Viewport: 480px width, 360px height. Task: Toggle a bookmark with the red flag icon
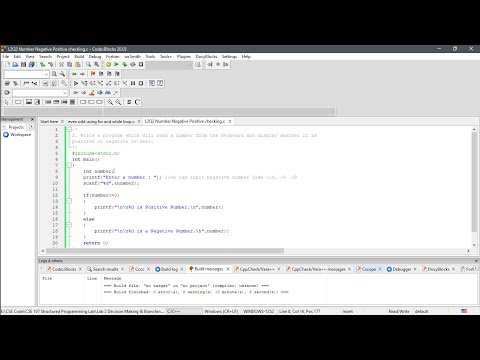click(x=93, y=74)
